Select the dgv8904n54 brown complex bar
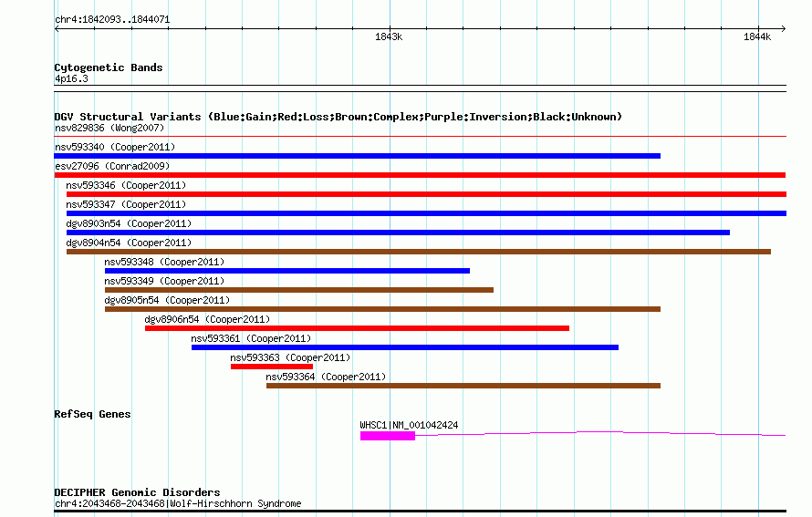Image resolution: width=812 pixels, height=517 pixels. click(419, 252)
